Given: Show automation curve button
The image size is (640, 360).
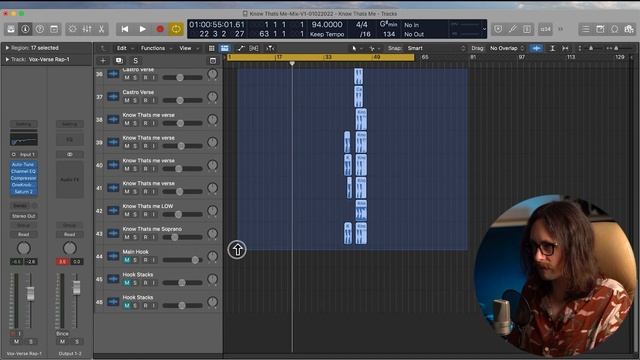Looking at the screenshot, I should (241, 48).
